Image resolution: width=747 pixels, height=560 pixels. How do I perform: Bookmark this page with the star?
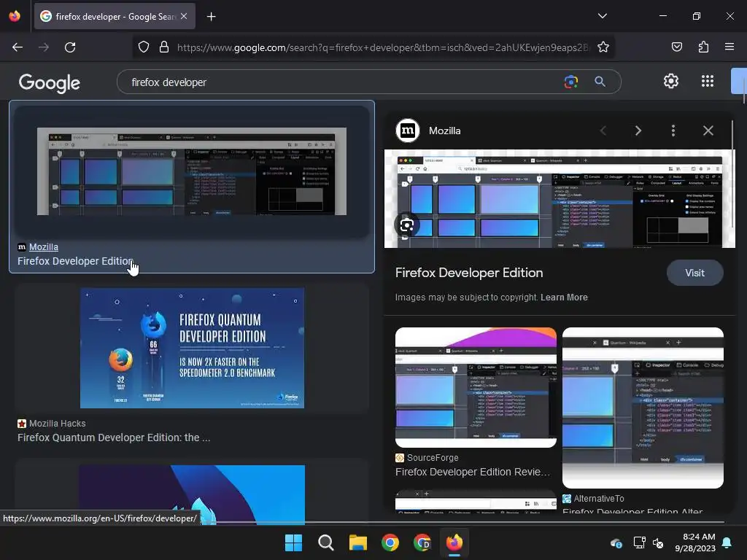pos(603,47)
